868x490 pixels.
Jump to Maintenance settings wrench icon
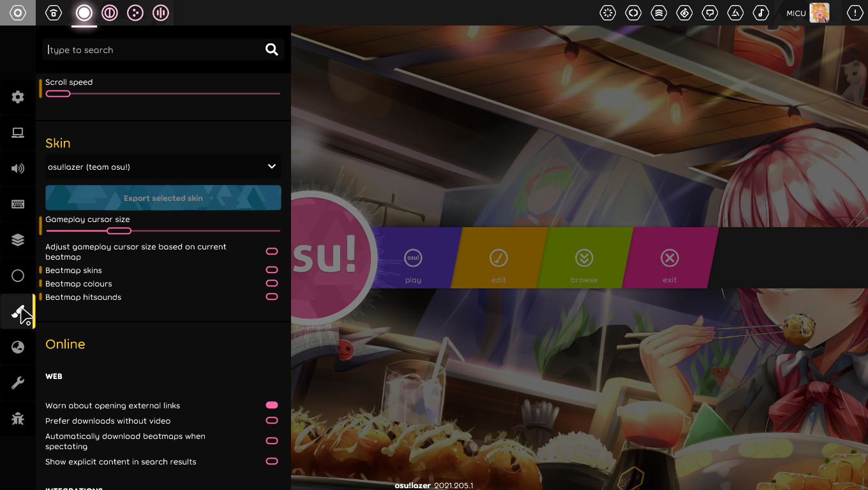(x=18, y=383)
